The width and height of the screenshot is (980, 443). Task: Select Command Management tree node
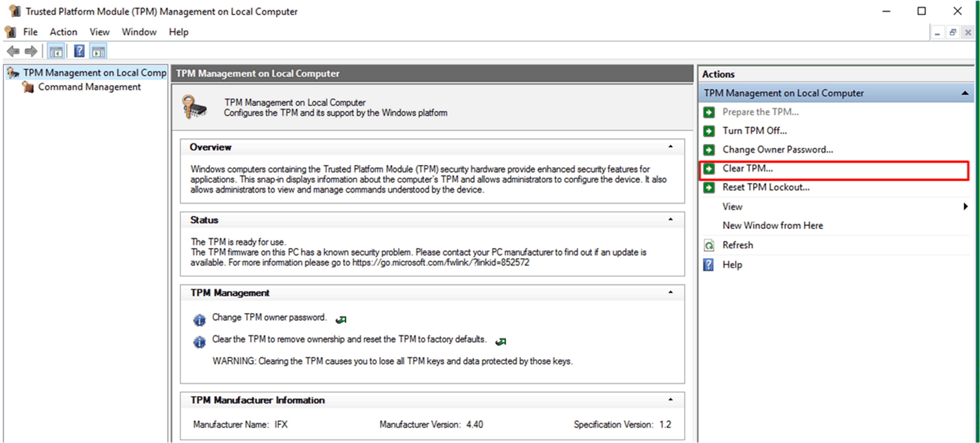click(x=89, y=87)
